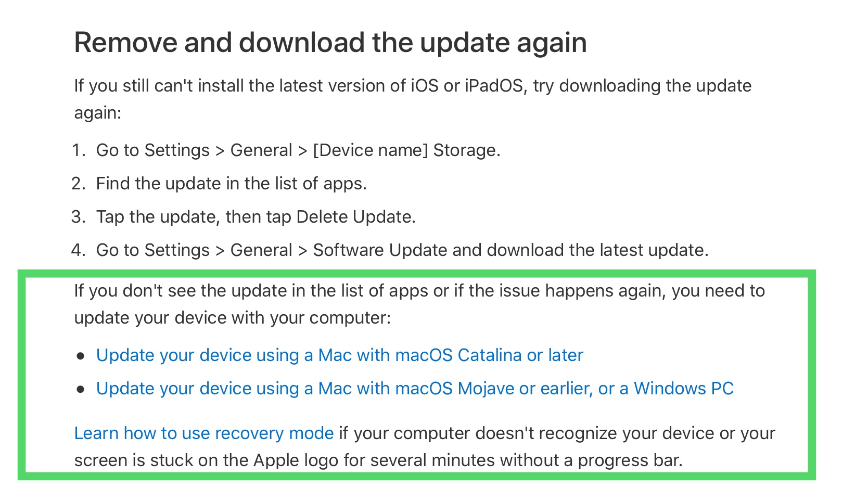Click the number 4 list marker
This screenshot has width=868, height=501.
[78, 250]
